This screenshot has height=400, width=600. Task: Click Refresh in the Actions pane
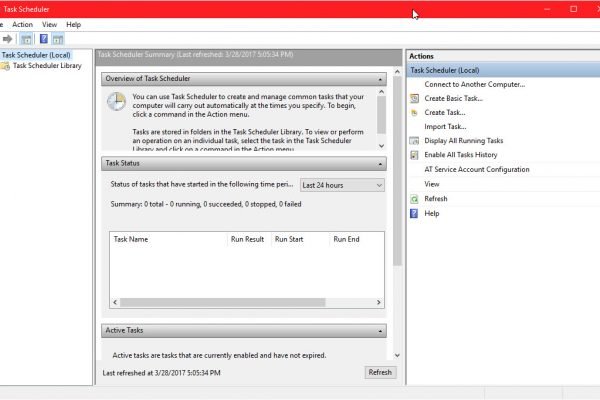coord(436,199)
